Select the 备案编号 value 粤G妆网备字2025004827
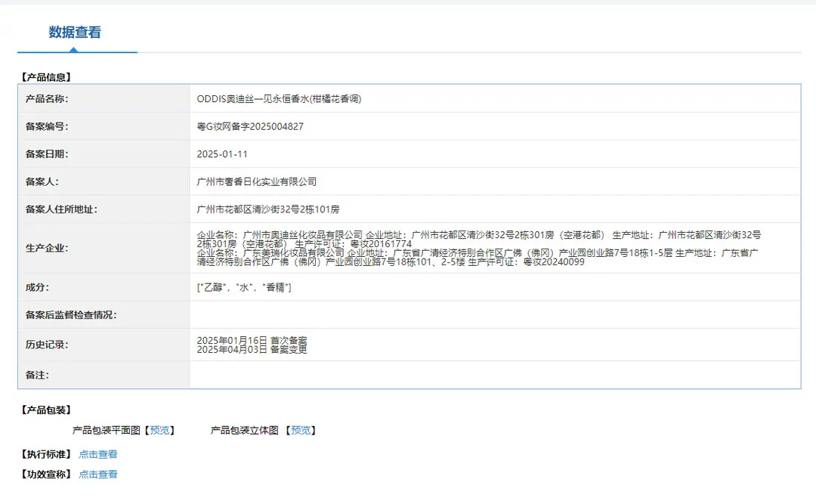Viewport: 816px width, 504px height. pos(250,126)
